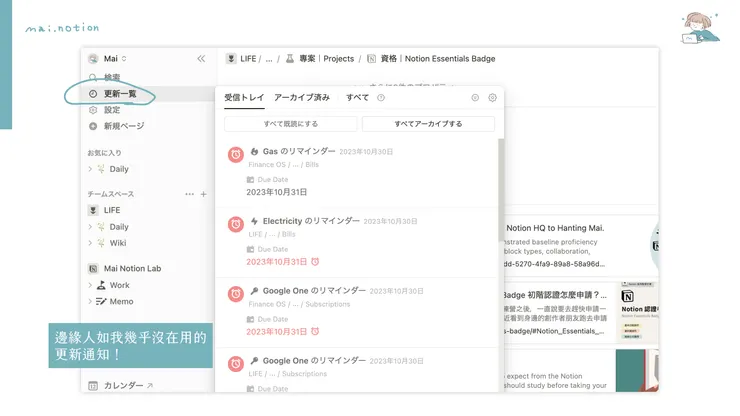Click help icon next to すべて tab

(x=381, y=97)
